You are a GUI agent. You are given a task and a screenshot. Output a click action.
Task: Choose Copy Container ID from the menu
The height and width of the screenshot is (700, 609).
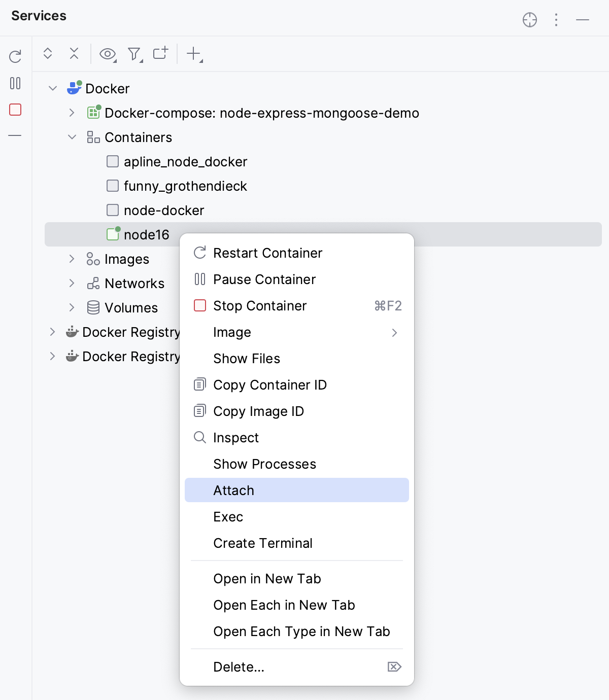pos(270,384)
